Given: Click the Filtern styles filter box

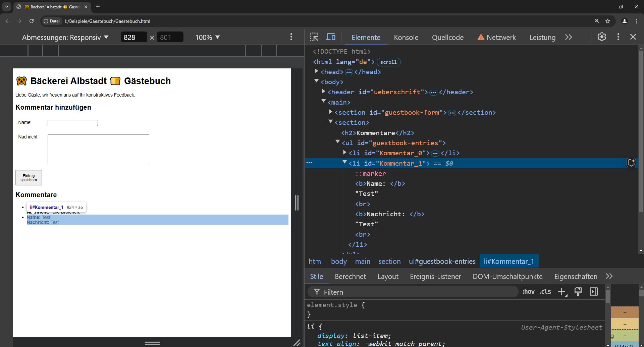Looking at the screenshot, I should click(x=413, y=292).
